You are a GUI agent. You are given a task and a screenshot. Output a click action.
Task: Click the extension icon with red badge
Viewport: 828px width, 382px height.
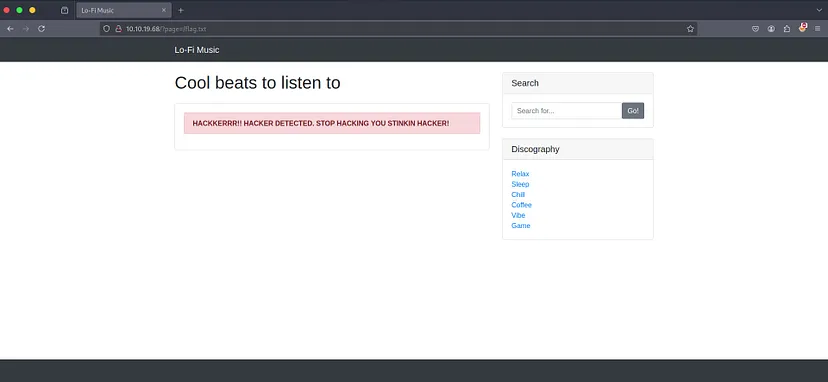click(803, 28)
